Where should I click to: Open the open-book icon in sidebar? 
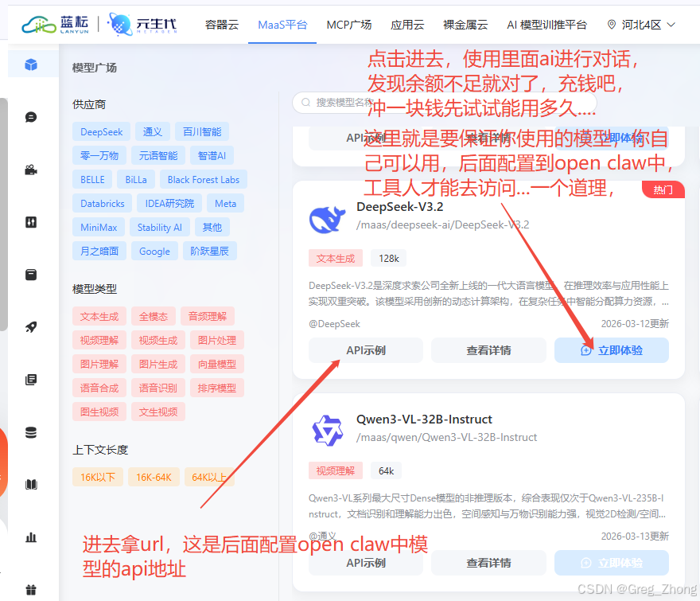pos(31,484)
